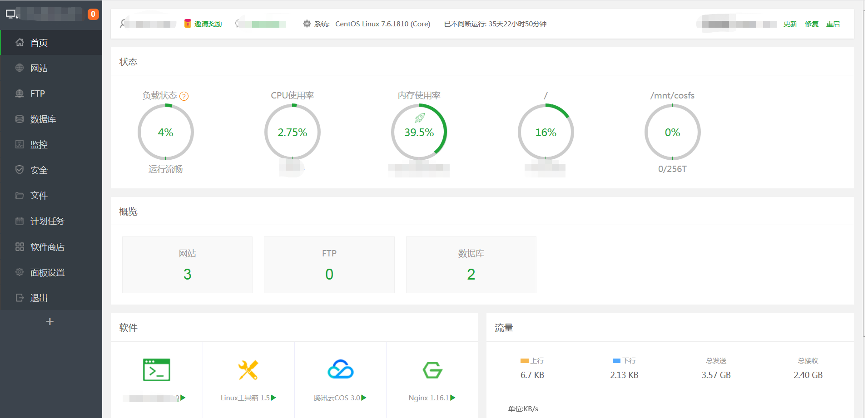Click the 总发送 3.57 GB value
Image resolution: width=868 pixels, height=418 pixels.
tap(716, 375)
